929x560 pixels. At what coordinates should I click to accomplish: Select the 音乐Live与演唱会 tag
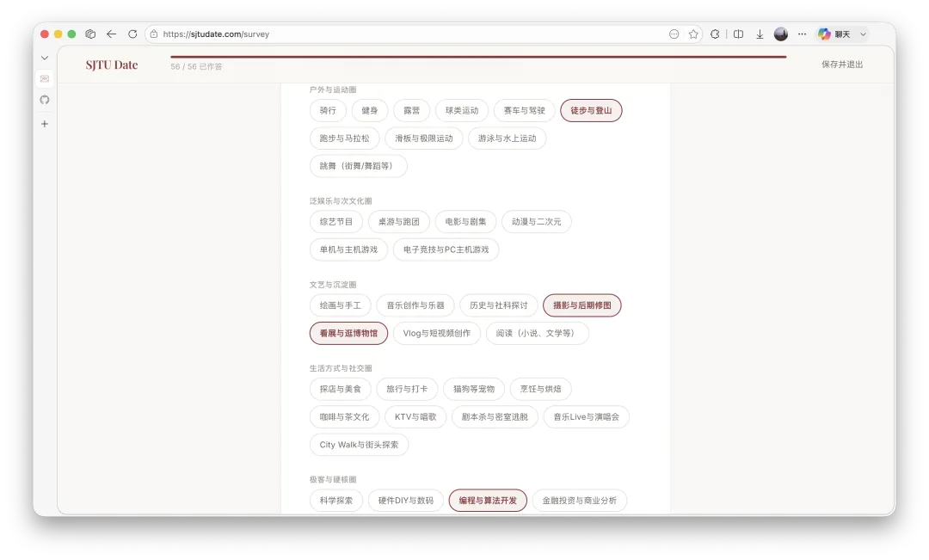coord(586,417)
